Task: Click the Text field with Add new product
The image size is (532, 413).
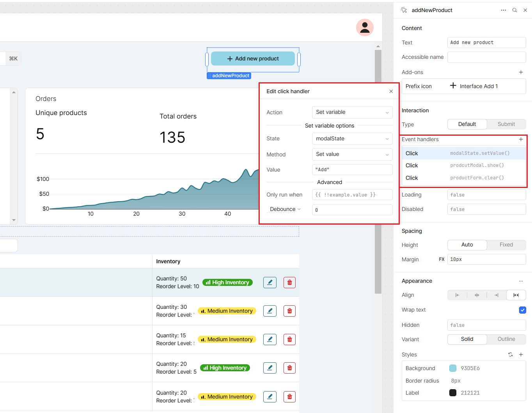Action: pyautogui.click(x=486, y=43)
